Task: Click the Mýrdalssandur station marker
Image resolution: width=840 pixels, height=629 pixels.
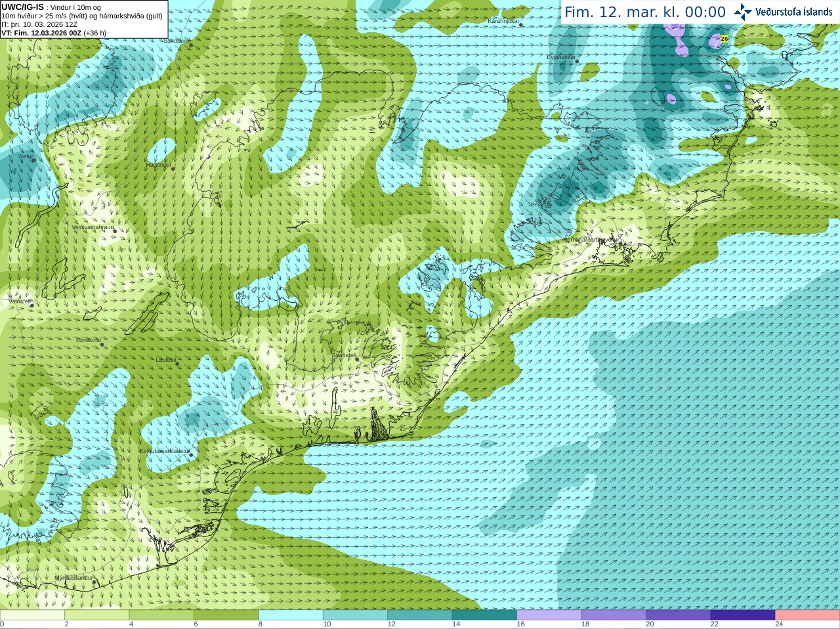Action: [94, 582]
